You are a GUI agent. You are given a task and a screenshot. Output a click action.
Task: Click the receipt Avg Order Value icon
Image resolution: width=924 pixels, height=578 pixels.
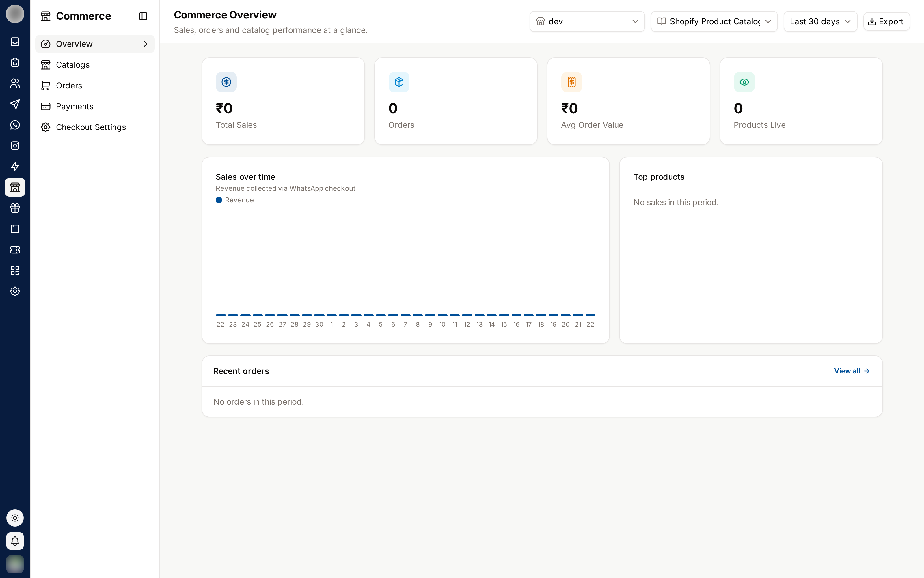pyautogui.click(x=572, y=82)
